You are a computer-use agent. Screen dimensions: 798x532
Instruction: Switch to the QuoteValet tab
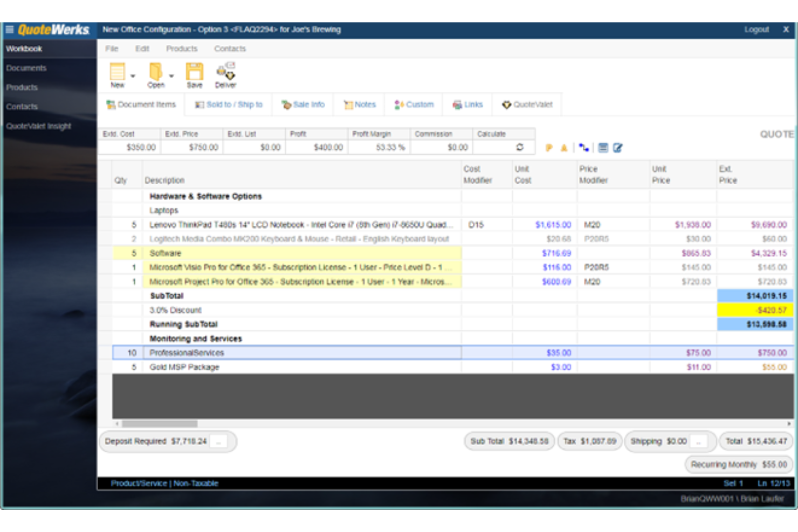[x=527, y=105]
